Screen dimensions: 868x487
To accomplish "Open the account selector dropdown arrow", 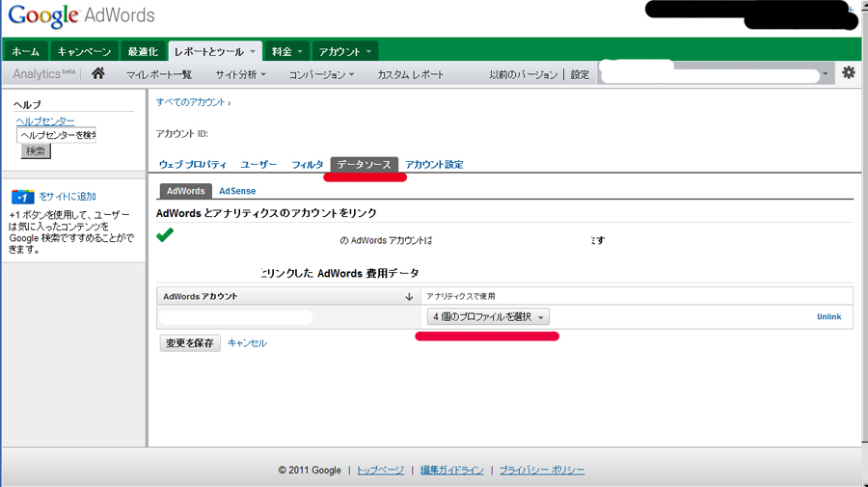I will [825, 73].
